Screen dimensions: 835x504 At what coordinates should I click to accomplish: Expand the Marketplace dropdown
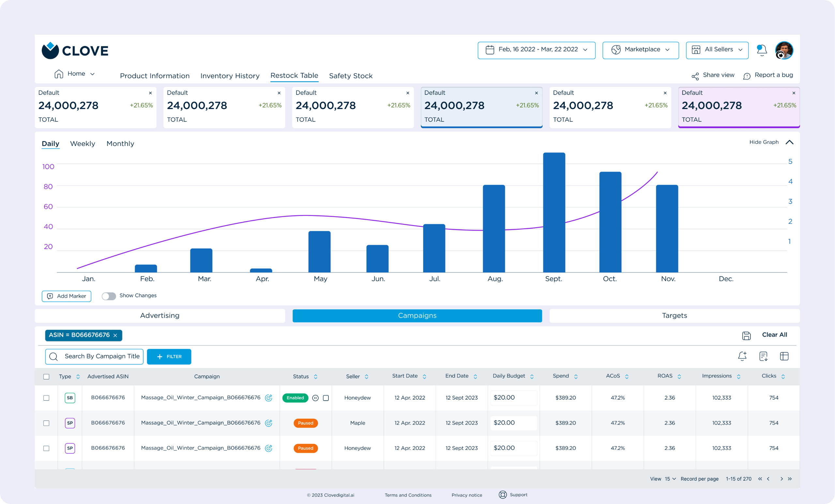[x=640, y=50]
